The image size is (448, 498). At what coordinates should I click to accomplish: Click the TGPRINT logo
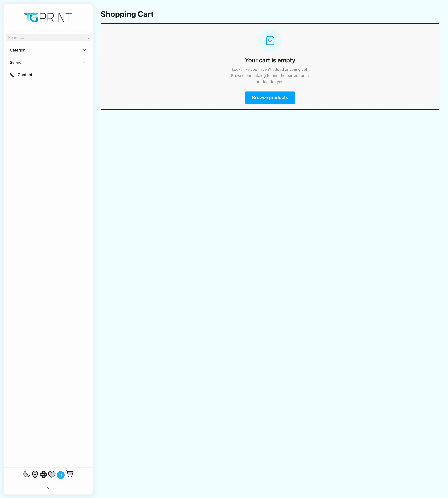pos(48,18)
